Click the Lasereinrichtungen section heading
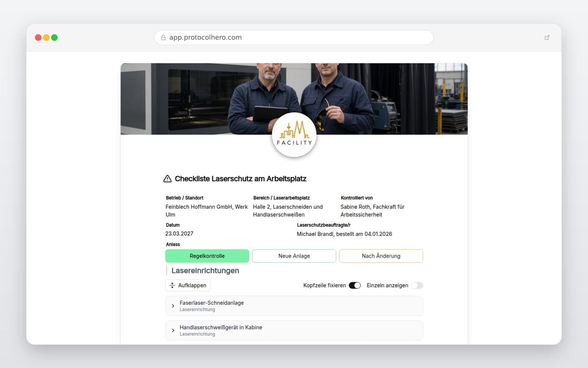588x368 pixels. (205, 270)
